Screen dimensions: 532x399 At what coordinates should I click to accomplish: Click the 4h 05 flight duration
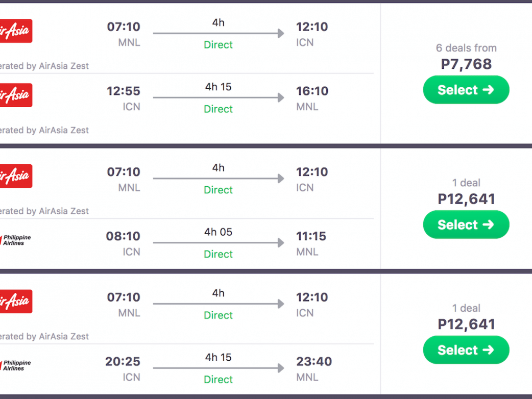click(218, 232)
